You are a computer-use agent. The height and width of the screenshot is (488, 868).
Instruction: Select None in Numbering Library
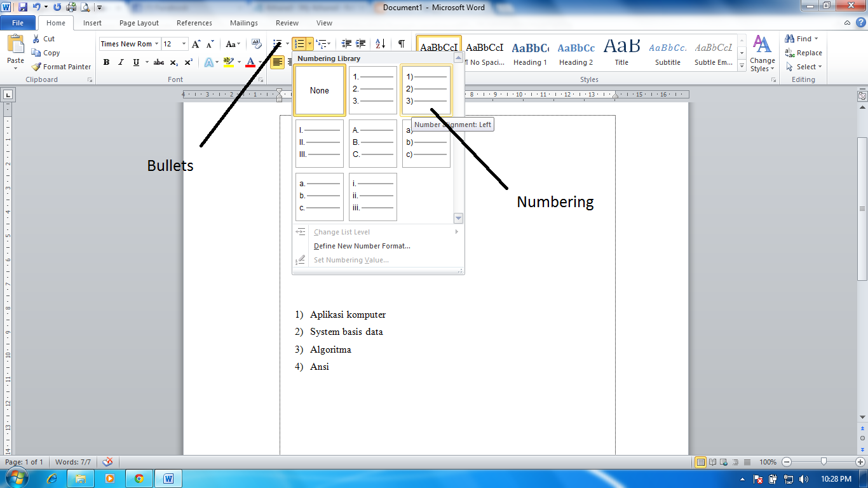[x=320, y=90]
